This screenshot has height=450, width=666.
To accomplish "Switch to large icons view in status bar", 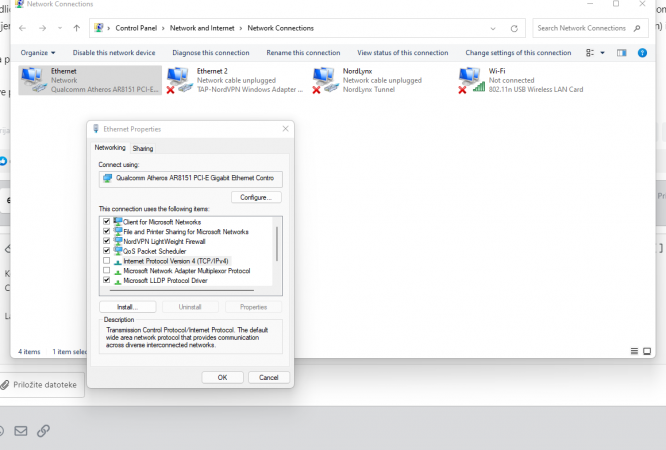I will point(647,351).
